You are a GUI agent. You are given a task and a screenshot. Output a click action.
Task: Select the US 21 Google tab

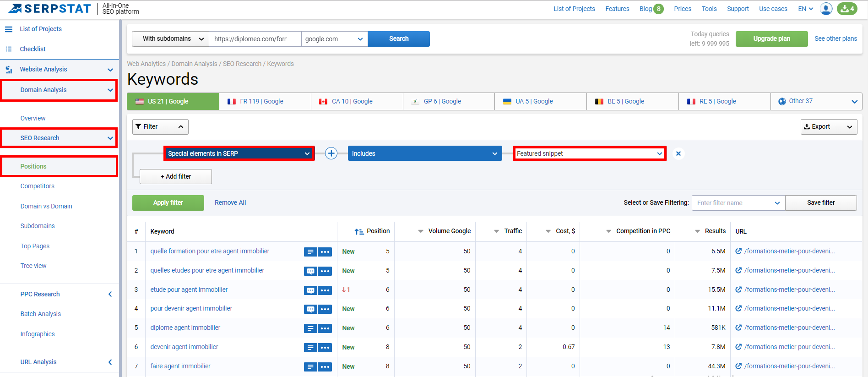[173, 101]
